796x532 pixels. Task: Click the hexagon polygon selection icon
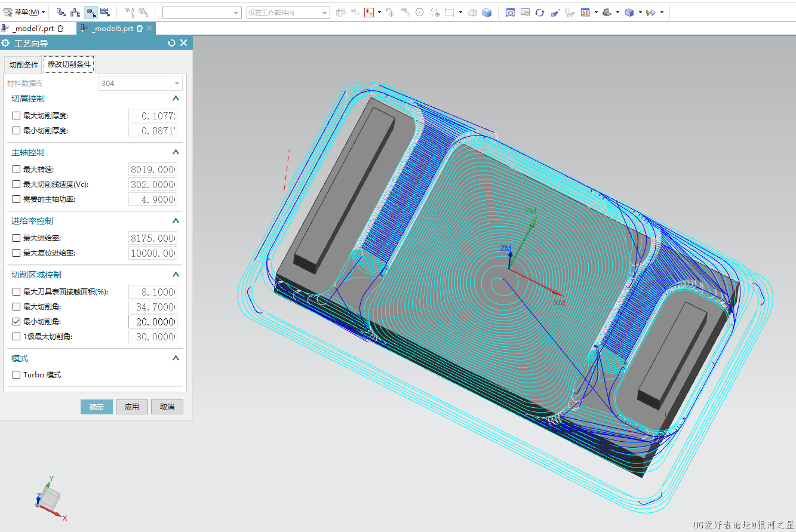(420, 12)
